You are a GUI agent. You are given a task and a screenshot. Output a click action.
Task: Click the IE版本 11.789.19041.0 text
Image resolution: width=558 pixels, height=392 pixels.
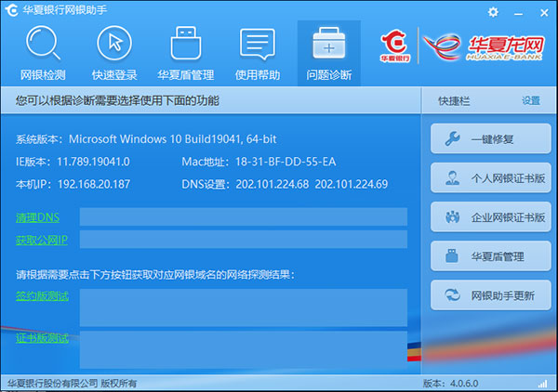tap(73, 162)
